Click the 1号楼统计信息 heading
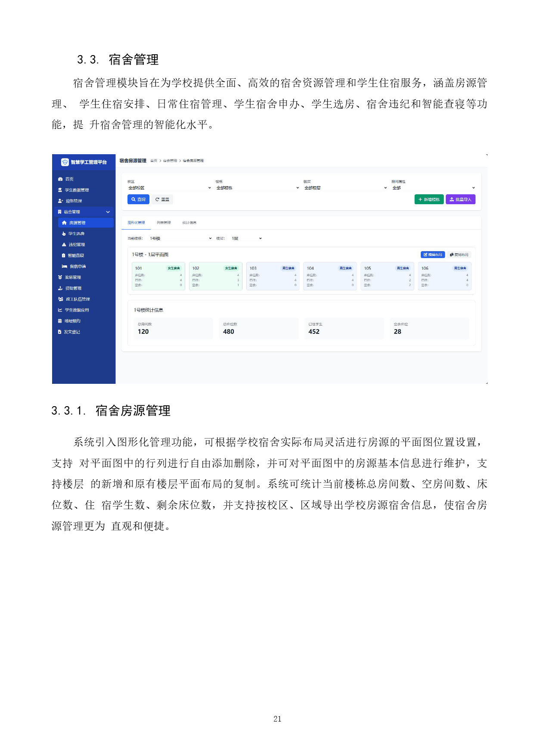The width and height of the screenshot is (534, 756). tap(149, 310)
